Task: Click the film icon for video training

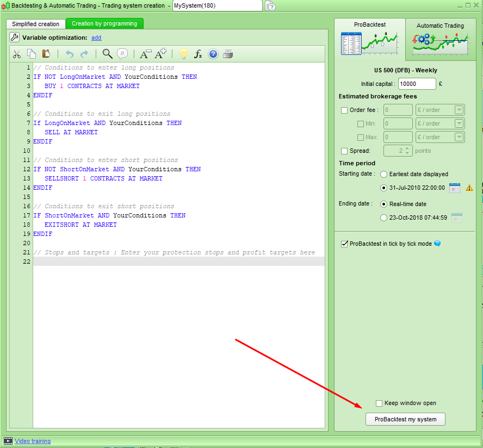Action: pyautogui.click(x=8, y=441)
